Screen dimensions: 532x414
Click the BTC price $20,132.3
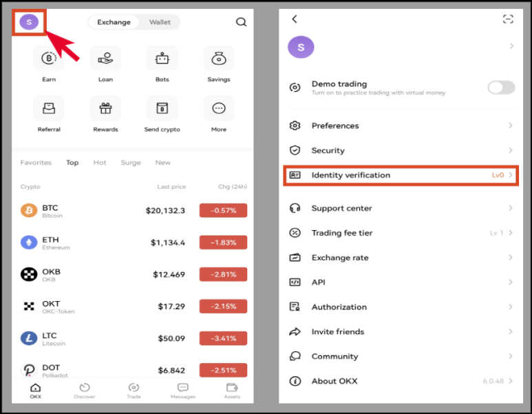pos(165,211)
